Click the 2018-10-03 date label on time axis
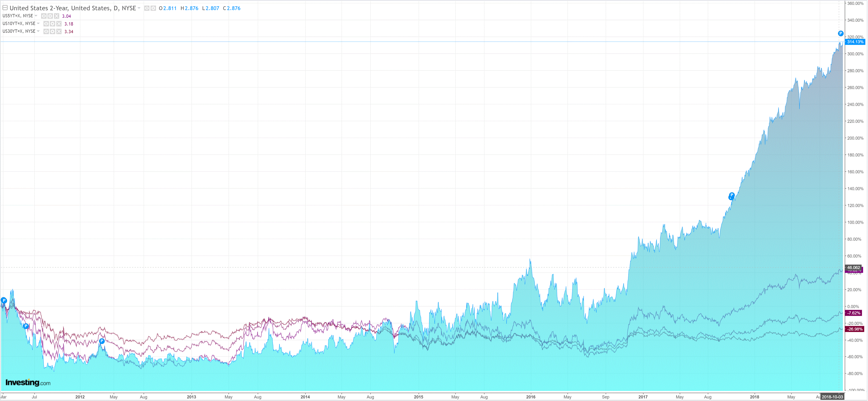Viewport: 868px width, 401px height. click(832, 397)
